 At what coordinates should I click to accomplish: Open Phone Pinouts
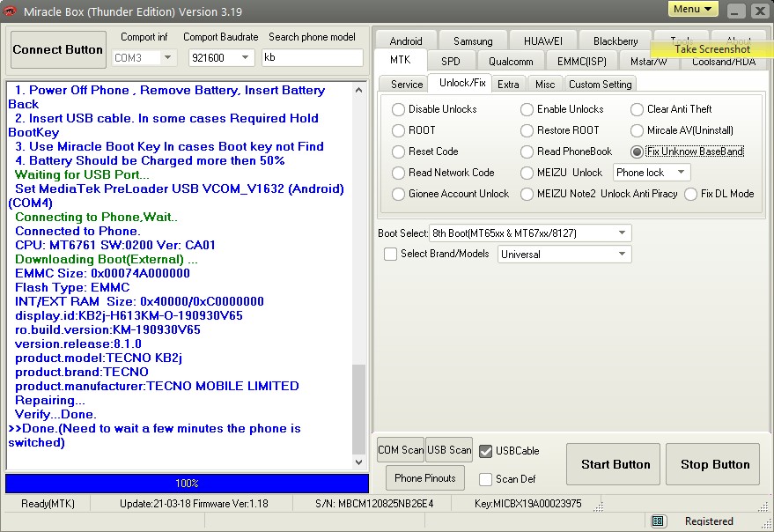click(x=425, y=478)
